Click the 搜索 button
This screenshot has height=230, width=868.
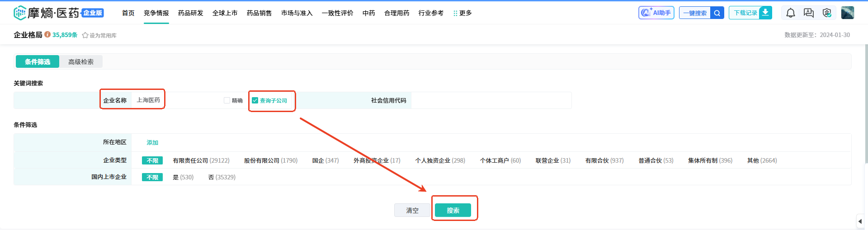[453, 210]
